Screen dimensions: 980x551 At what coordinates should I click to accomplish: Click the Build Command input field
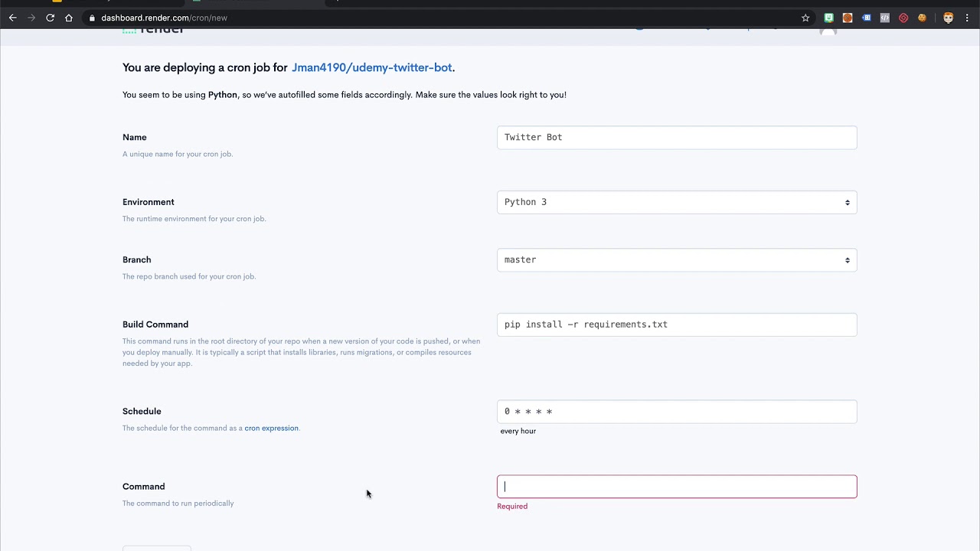point(677,324)
